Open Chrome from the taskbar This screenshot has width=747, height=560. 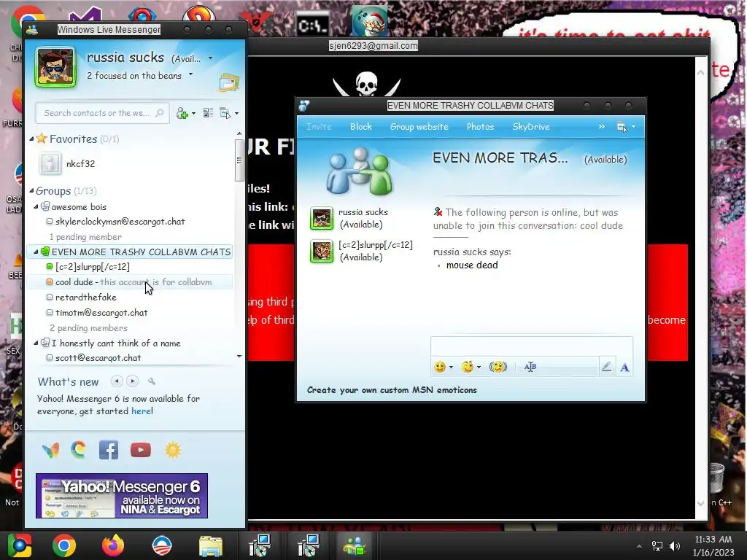(x=64, y=545)
